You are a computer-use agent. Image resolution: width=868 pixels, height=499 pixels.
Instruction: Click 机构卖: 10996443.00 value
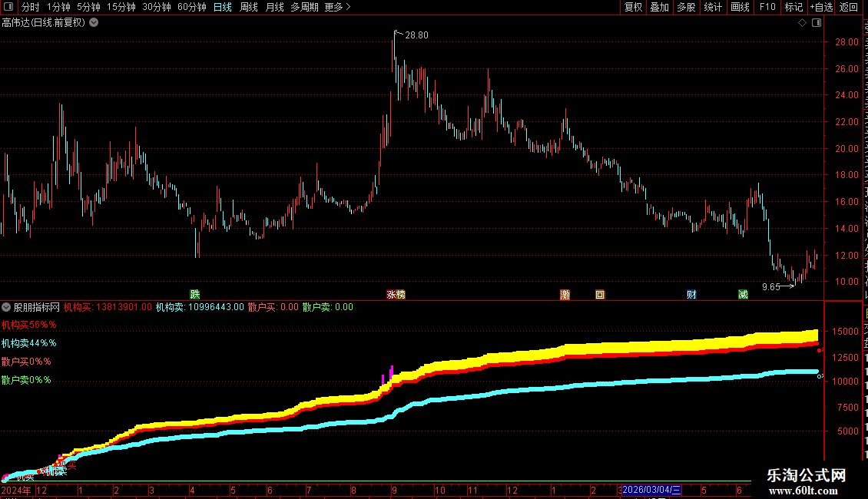pos(199,307)
